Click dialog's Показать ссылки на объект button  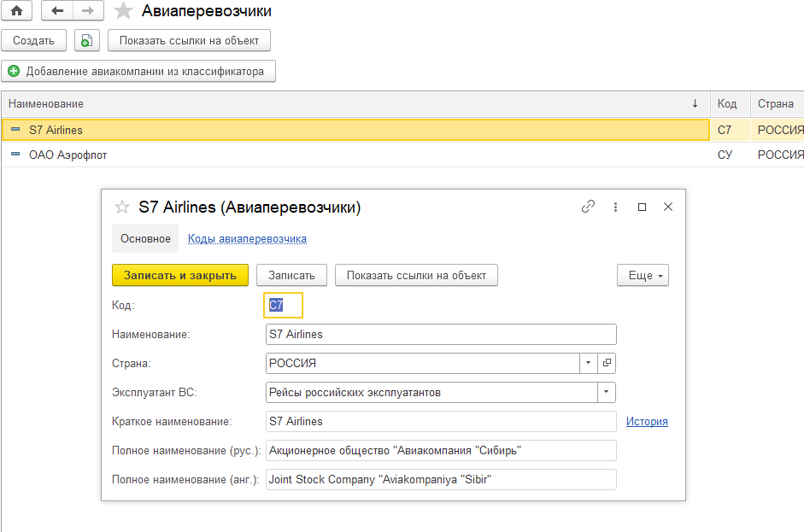416,275
